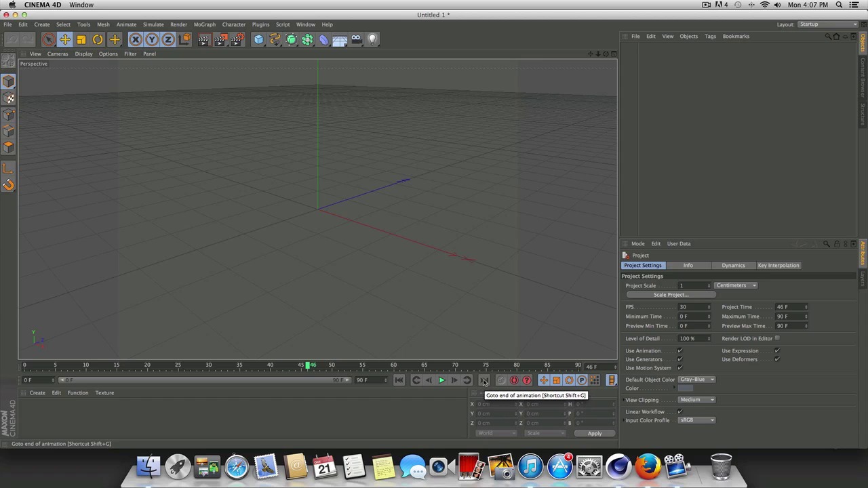Open the View Clipping Medium dropdown
The width and height of the screenshot is (868, 488).
[x=696, y=400]
